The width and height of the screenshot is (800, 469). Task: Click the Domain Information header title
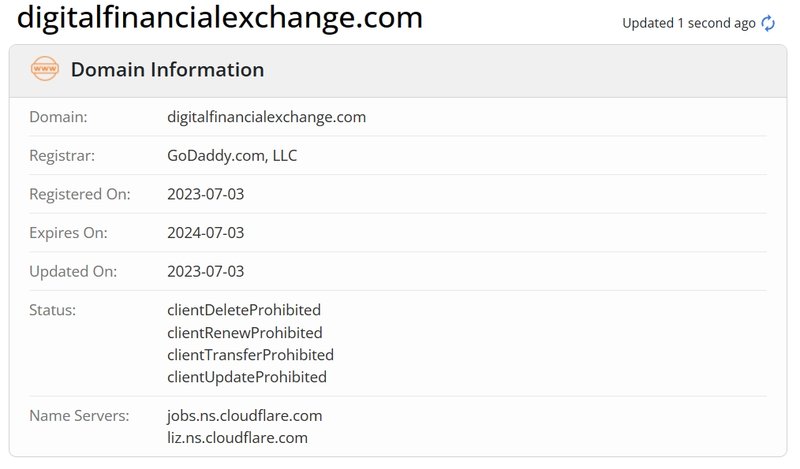[167, 70]
